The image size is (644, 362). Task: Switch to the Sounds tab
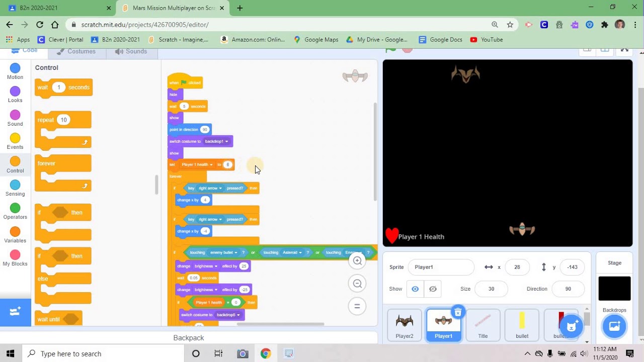pyautogui.click(x=131, y=51)
